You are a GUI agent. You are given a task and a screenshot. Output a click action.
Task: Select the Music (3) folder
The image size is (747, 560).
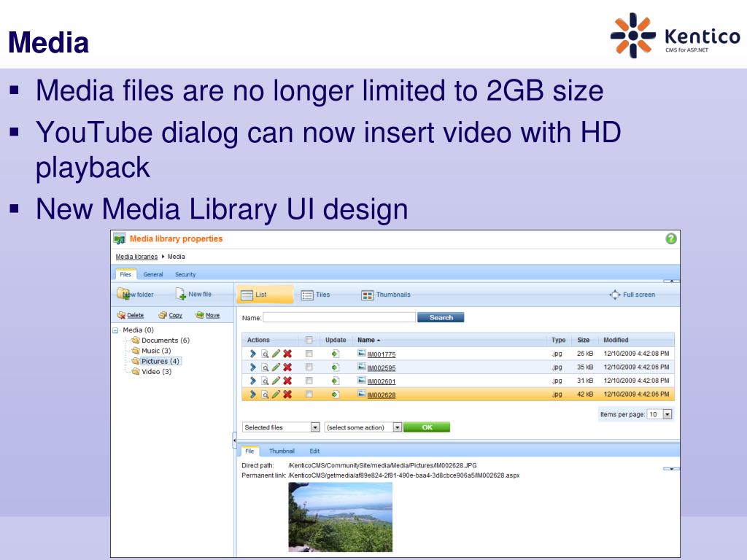tap(156, 351)
